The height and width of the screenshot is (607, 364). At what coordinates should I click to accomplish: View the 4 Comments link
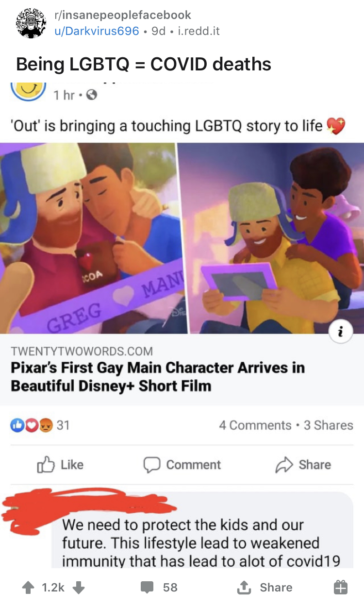tap(255, 425)
